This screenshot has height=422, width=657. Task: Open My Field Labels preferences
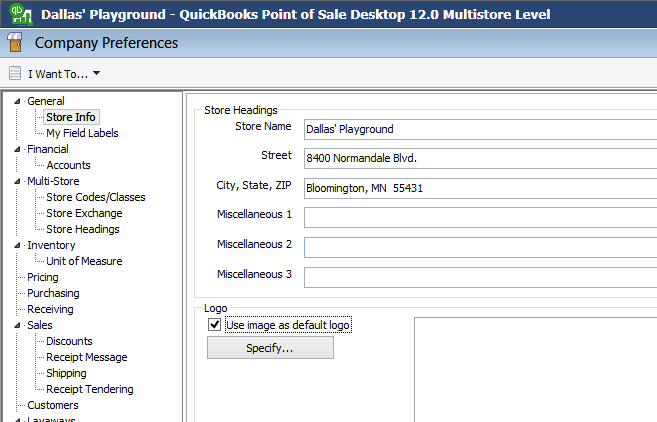[82, 133]
